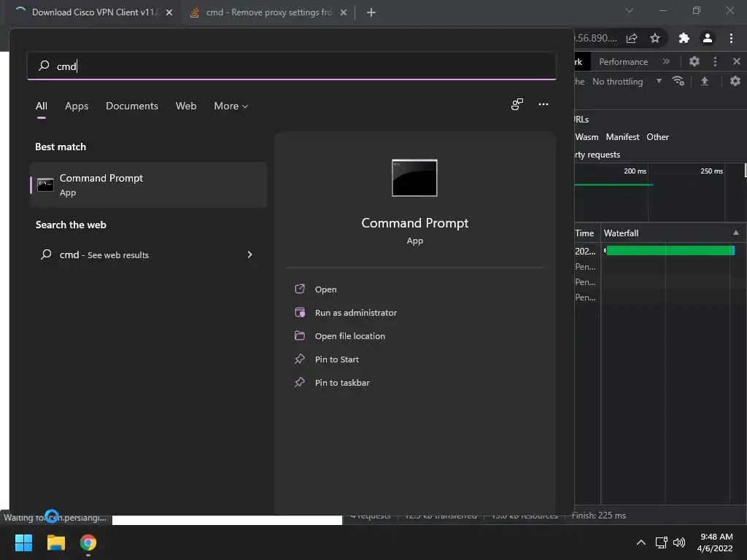Open Chrome extensions puzzle icon
This screenshot has height=560, width=747.
tap(684, 38)
